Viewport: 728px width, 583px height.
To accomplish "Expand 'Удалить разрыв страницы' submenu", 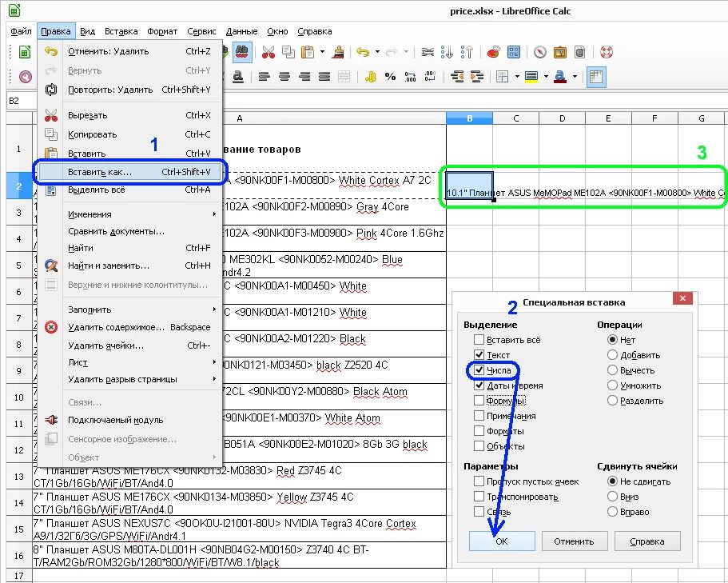I will (x=129, y=379).
